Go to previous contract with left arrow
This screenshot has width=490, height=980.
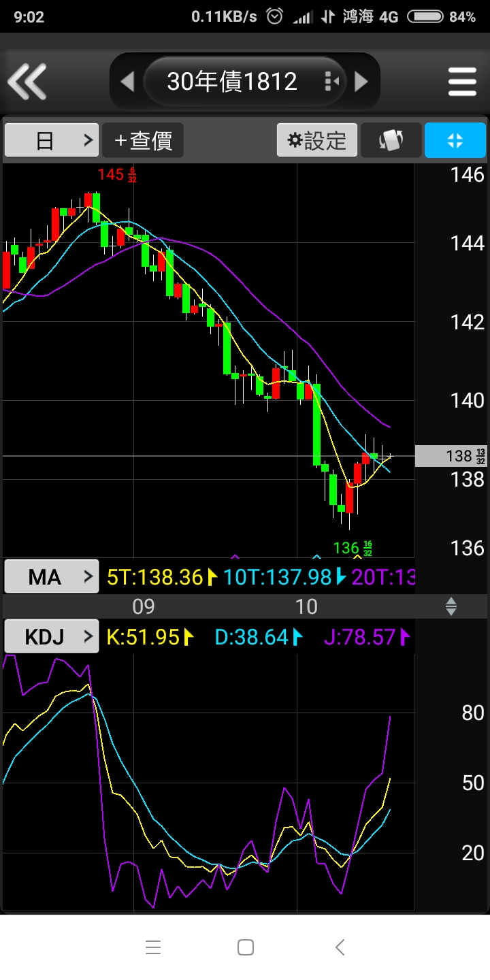(x=127, y=82)
